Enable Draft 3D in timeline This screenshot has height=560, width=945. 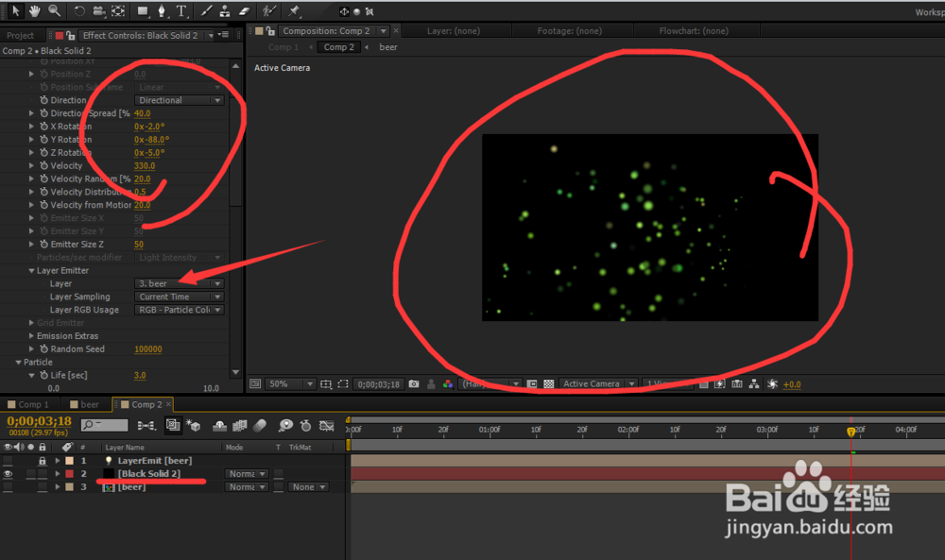coord(193,426)
